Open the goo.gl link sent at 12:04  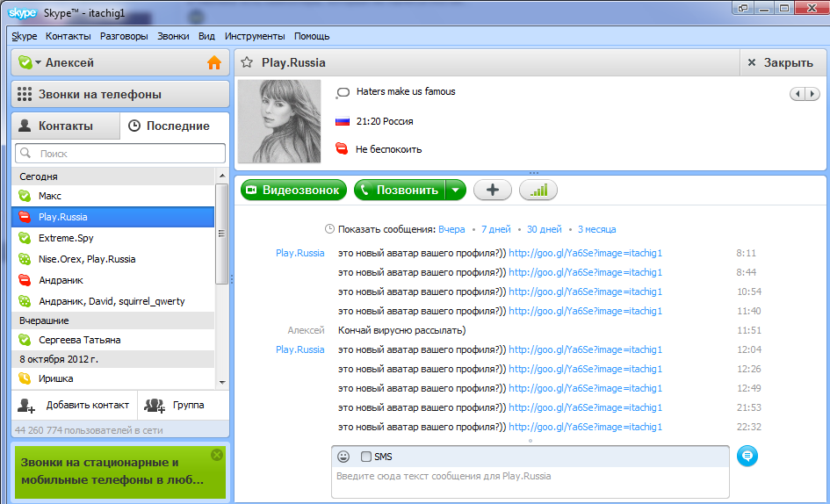(x=586, y=349)
